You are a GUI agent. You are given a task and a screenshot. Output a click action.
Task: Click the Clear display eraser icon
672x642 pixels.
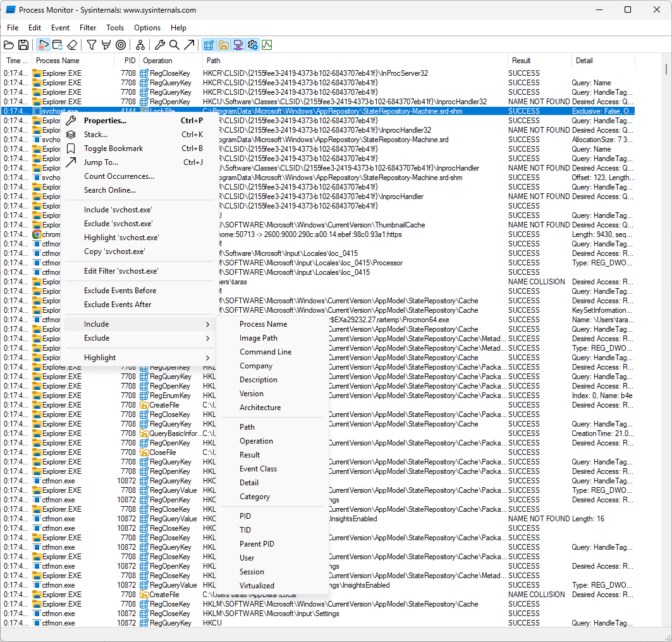pos(73,45)
